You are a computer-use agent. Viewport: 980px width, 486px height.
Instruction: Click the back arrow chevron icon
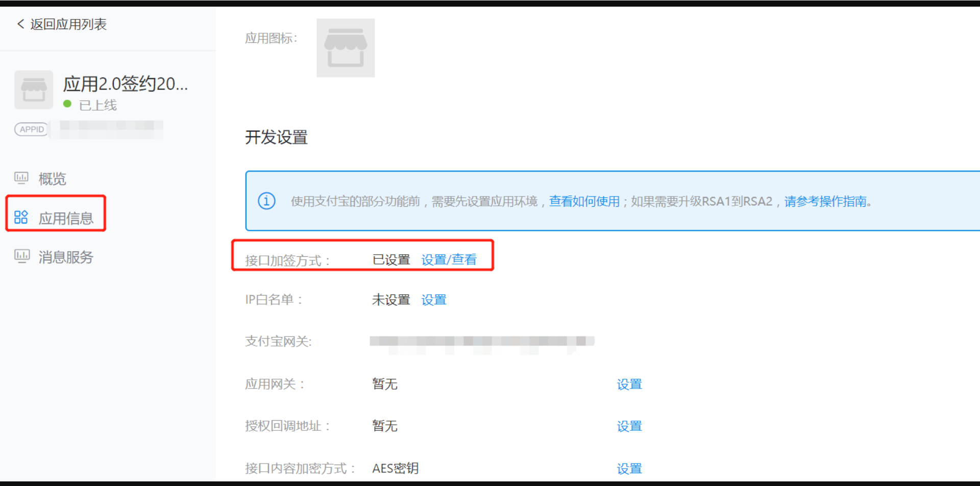20,24
